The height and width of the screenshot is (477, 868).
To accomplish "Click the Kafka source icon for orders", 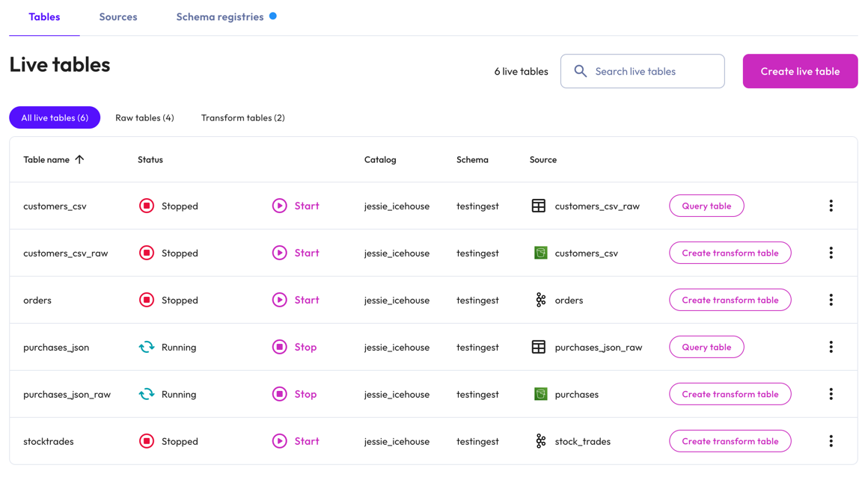I will tap(540, 300).
